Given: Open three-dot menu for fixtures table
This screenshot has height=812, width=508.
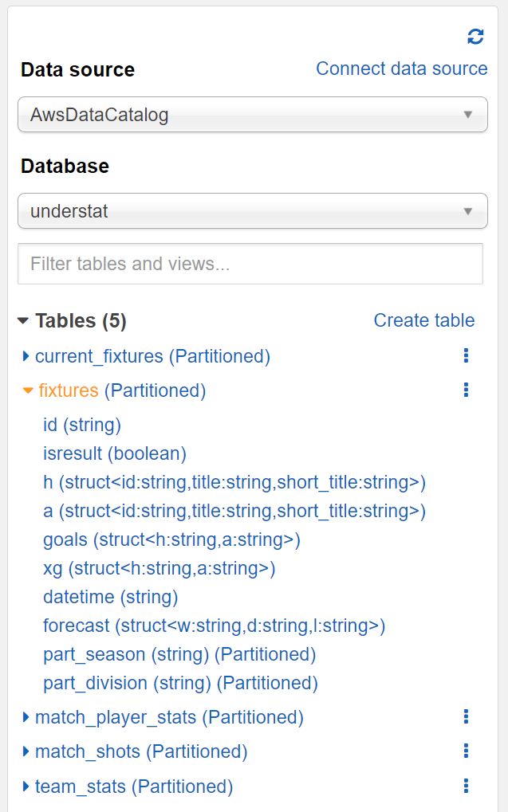Looking at the screenshot, I should (467, 390).
